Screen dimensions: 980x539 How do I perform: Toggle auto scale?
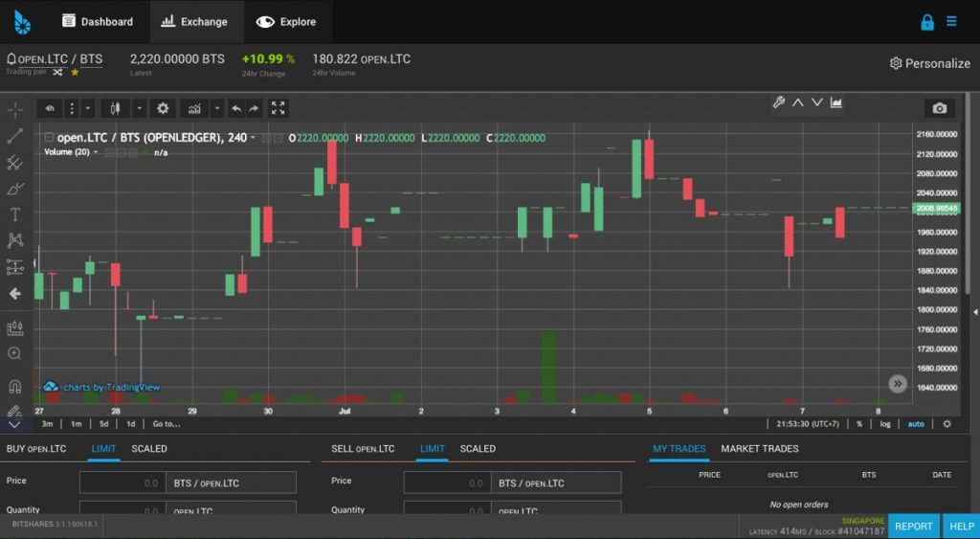click(x=916, y=424)
